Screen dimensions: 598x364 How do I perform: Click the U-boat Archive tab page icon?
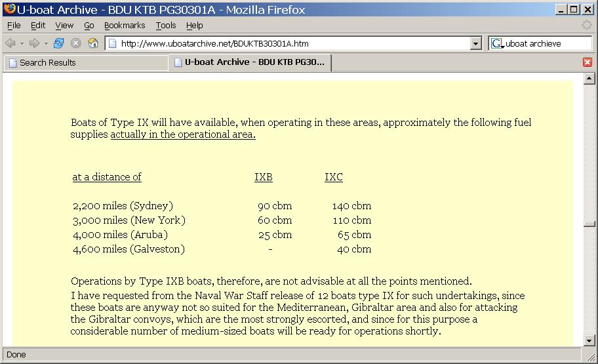(x=178, y=62)
